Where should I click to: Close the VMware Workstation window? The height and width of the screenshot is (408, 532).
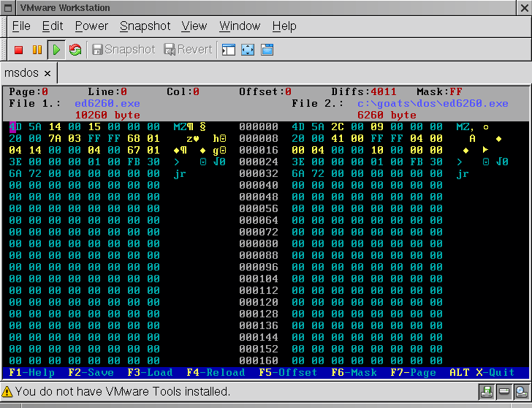525,8
